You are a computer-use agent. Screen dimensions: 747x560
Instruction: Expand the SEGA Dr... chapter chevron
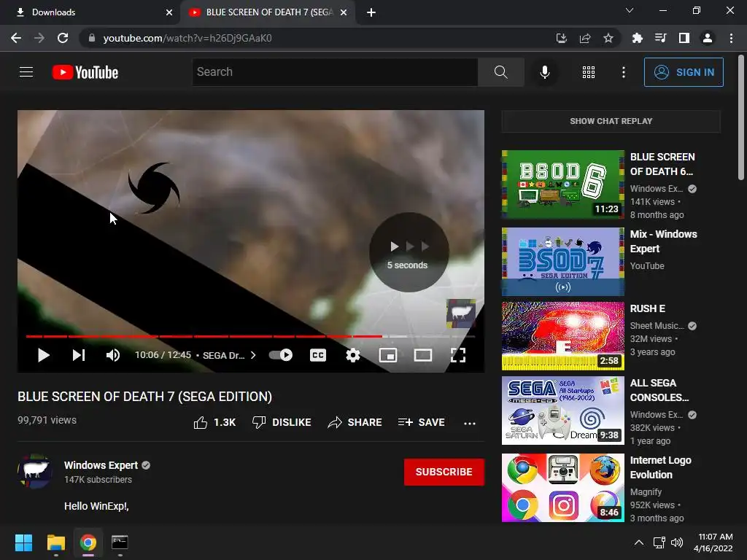click(253, 355)
